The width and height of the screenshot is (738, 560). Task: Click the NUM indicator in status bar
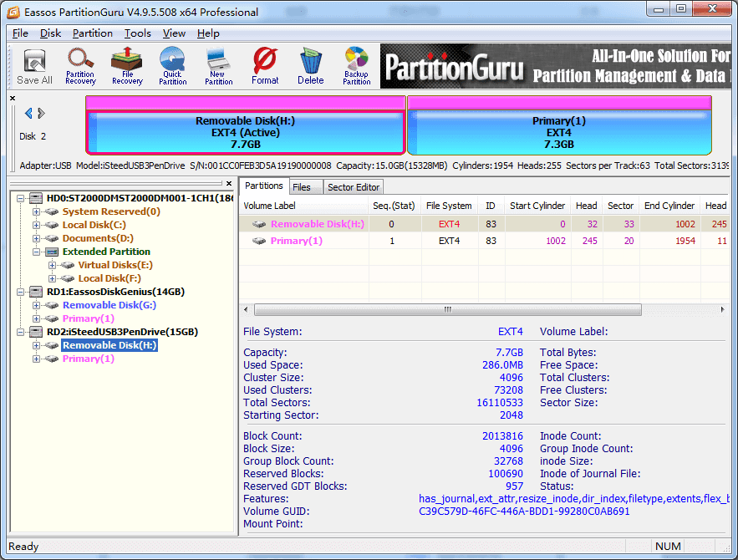coord(668,547)
